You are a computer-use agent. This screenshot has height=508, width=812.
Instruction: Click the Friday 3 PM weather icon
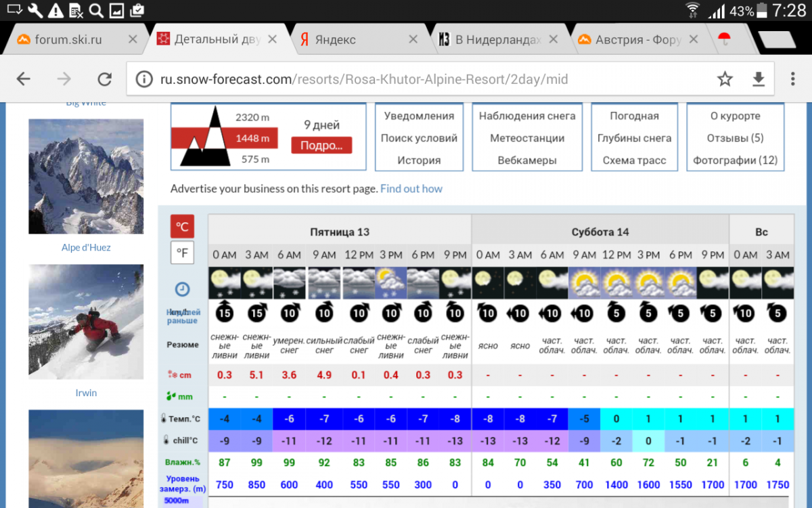click(391, 283)
